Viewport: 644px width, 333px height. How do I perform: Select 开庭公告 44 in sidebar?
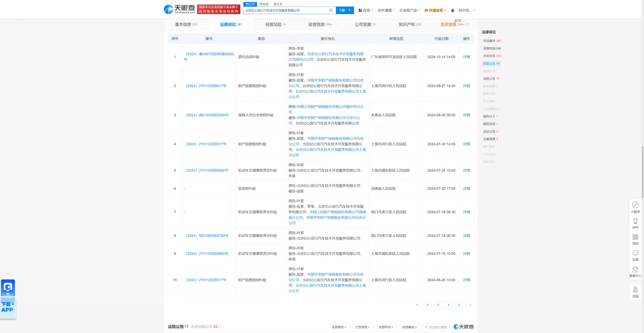pos(491,64)
